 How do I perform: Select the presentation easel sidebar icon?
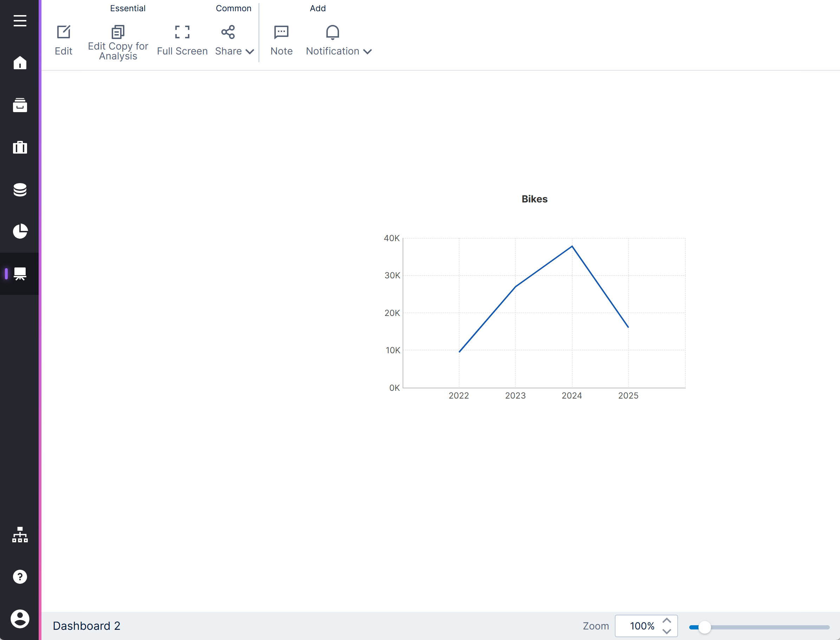[x=20, y=273]
